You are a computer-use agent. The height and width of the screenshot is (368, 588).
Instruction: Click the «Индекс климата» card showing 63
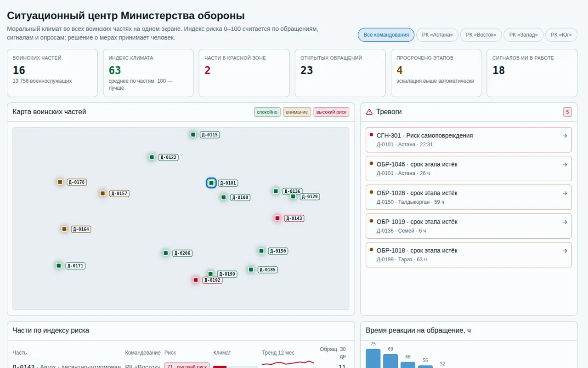click(x=148, y=73)
